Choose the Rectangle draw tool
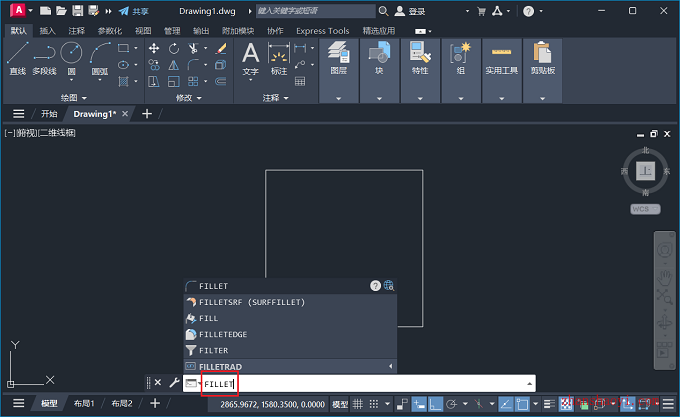Viewport: 680px width, 417px height. (123, 48)
